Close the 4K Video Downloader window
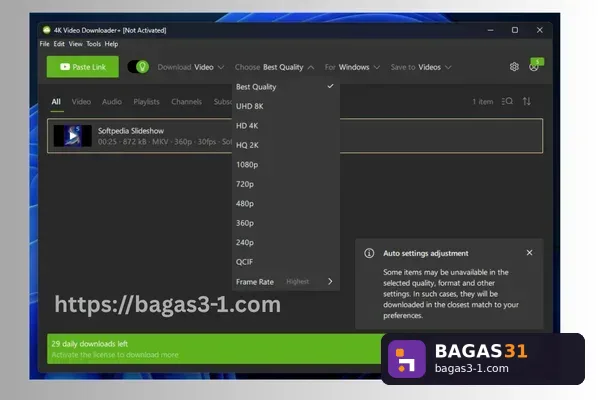The image size is (600, 400). [540, 30]
